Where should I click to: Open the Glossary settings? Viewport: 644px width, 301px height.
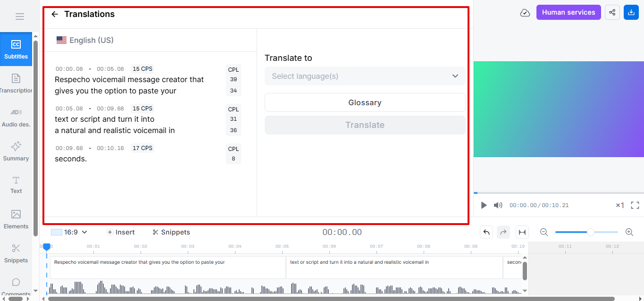(x=365, y=102)
